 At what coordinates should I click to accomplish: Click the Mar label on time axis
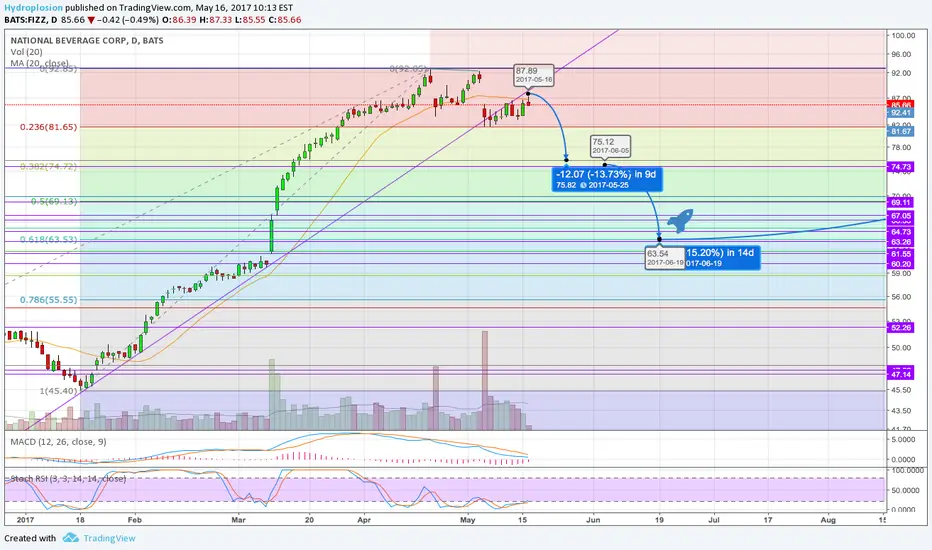point(238,520)
